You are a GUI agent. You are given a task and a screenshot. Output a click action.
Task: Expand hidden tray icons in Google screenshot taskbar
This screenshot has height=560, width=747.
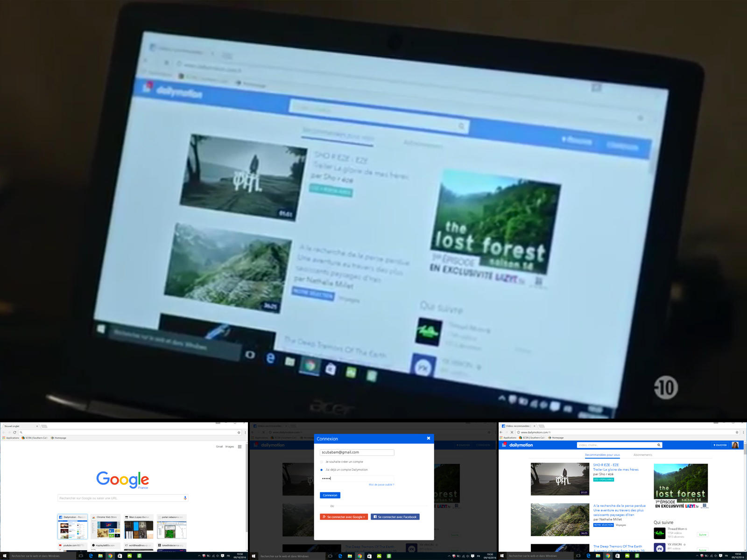pos(199,556)
